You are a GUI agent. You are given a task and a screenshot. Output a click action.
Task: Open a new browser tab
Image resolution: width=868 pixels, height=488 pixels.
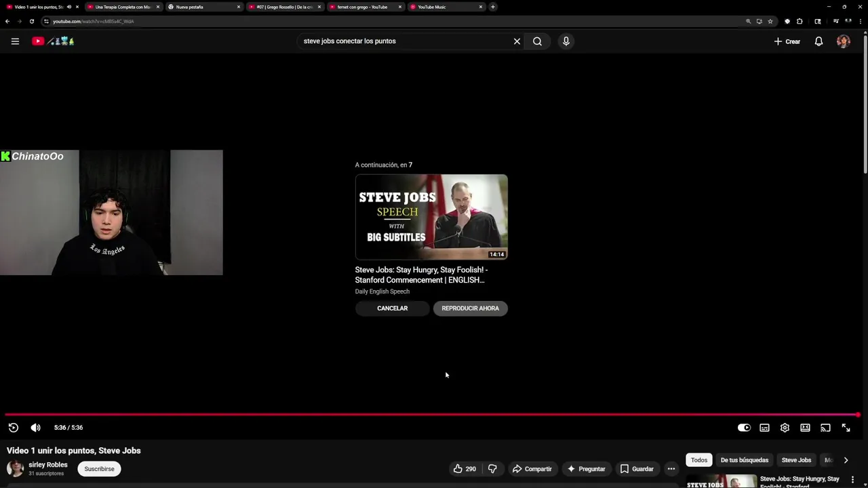coord(493,7)
